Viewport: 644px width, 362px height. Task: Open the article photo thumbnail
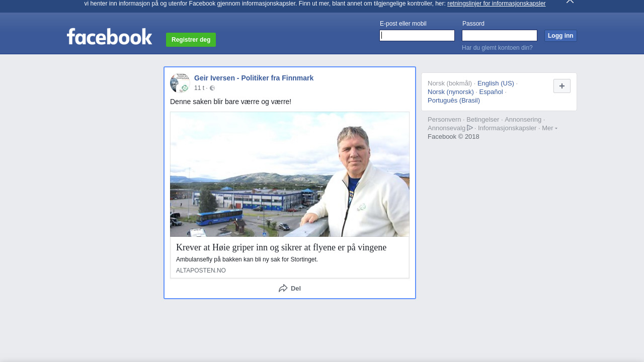coord(290,174)
